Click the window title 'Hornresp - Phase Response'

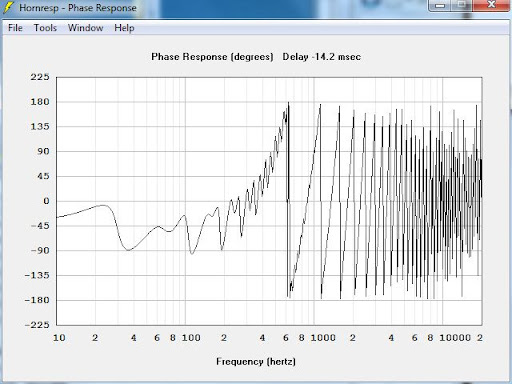coord(78,8)
